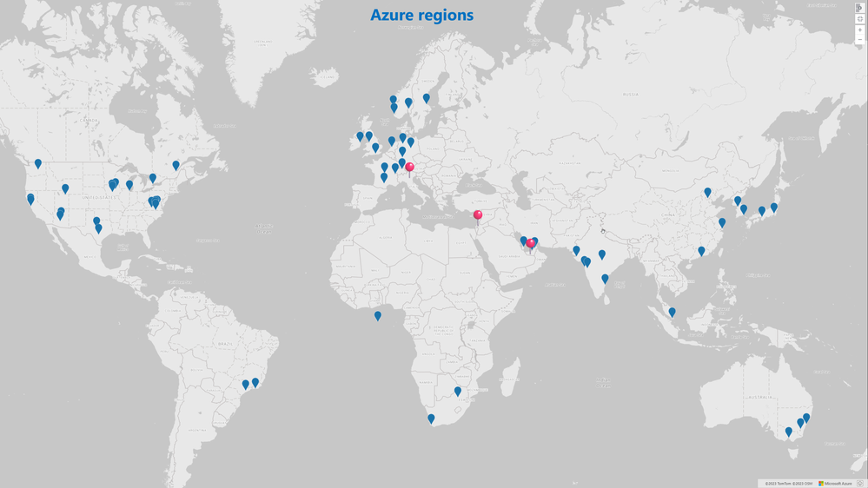Select the pink pin over Israel
The image size is (868, 488).
(478, 216)
